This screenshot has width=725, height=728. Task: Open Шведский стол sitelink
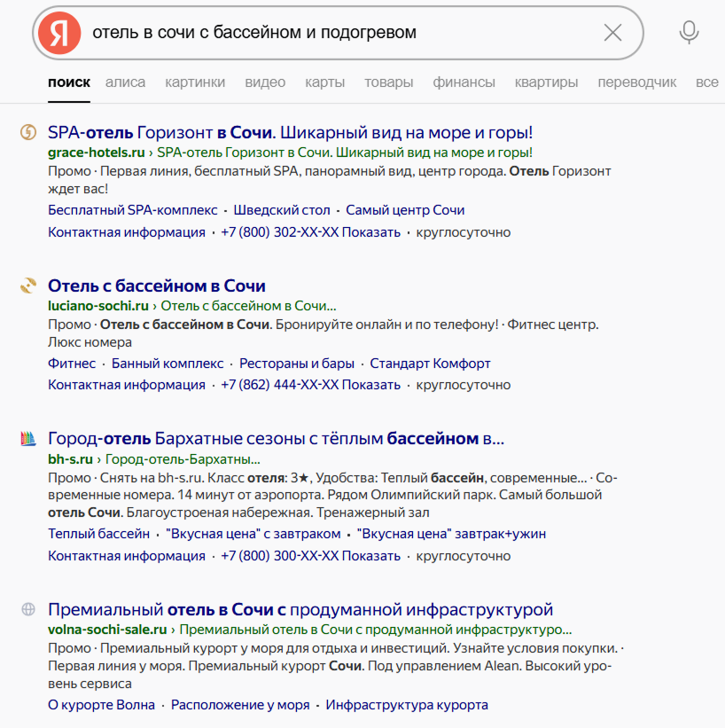tap(282, 210)
